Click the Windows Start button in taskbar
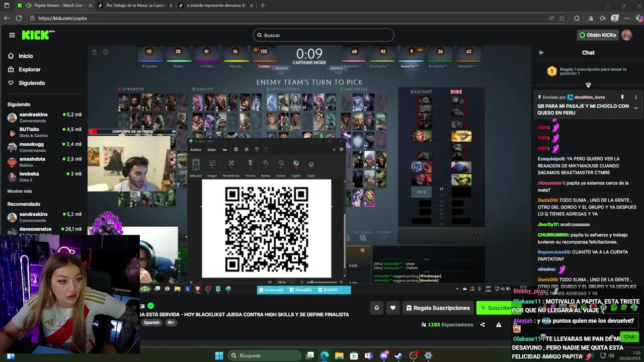The image size is (644, 362). point(219,355)
